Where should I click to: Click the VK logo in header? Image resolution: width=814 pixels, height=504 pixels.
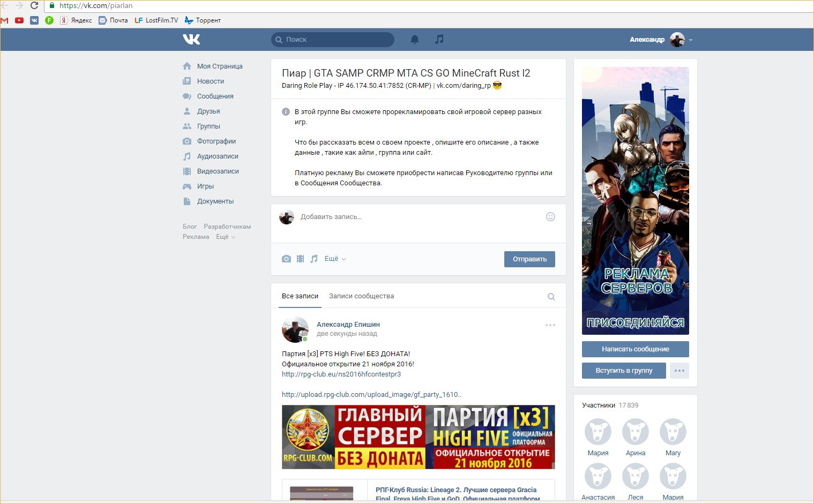tap(191, 39)
